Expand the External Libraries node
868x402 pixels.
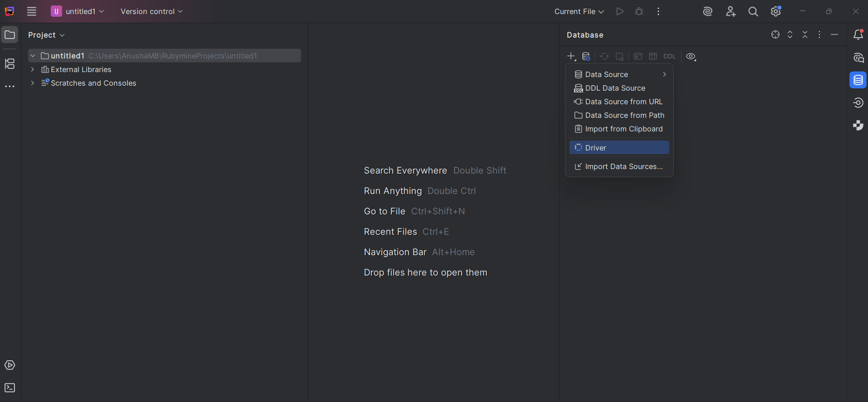33,69
